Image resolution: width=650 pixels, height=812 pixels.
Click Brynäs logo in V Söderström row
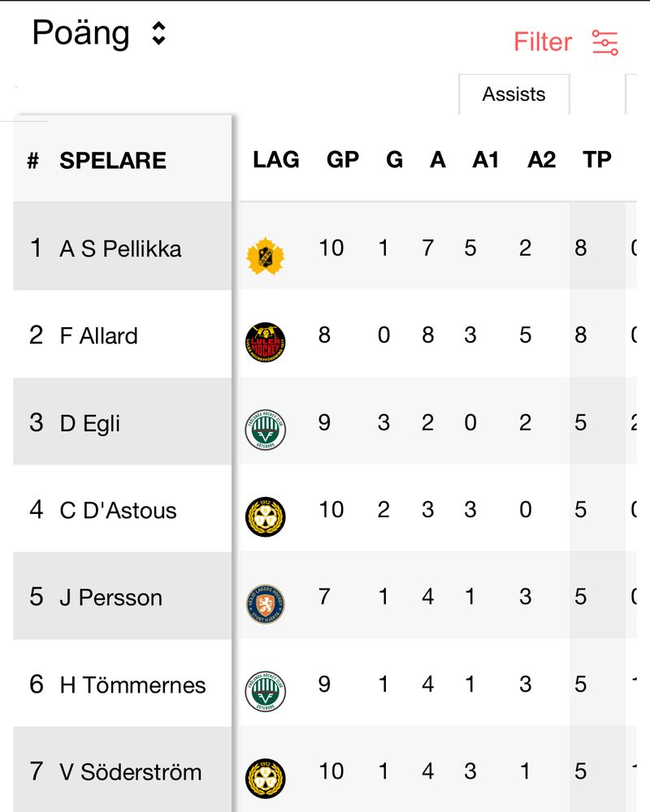(x=266, y=779)
